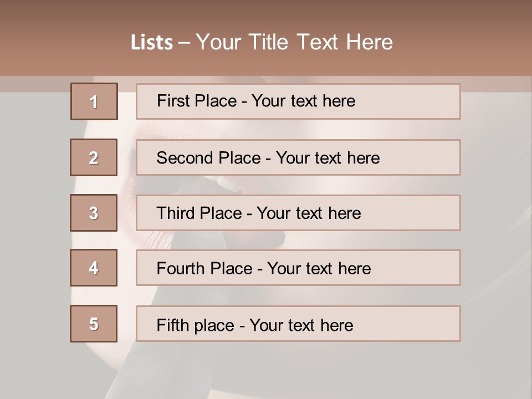Click the number 1 box
Screen dimensions: 532x399
pyautogui.click(x=94, y=101)
